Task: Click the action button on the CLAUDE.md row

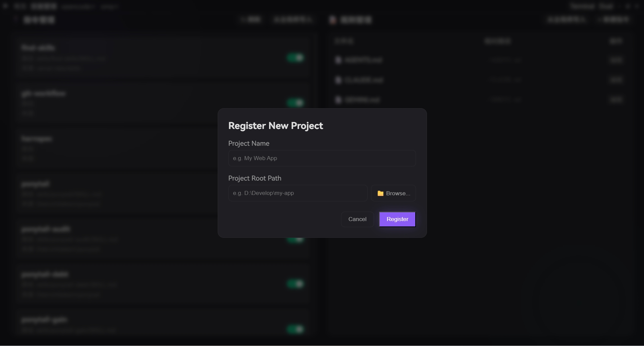Action: [x=616, y=80]
